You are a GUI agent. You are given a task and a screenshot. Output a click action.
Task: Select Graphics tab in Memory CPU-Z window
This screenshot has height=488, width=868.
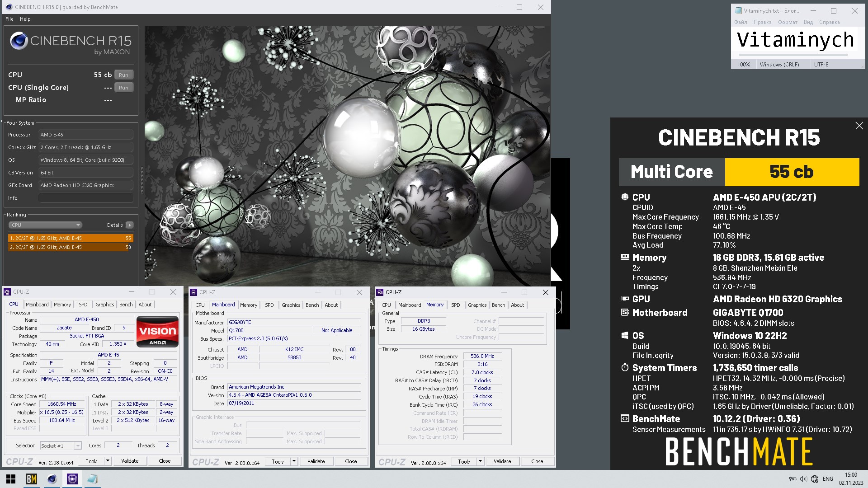click(477, 305)
